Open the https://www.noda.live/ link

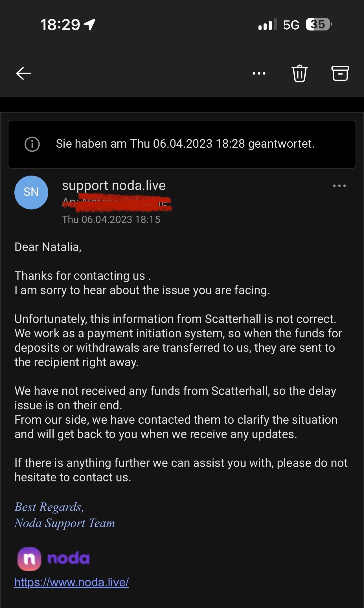coord(72,582)
